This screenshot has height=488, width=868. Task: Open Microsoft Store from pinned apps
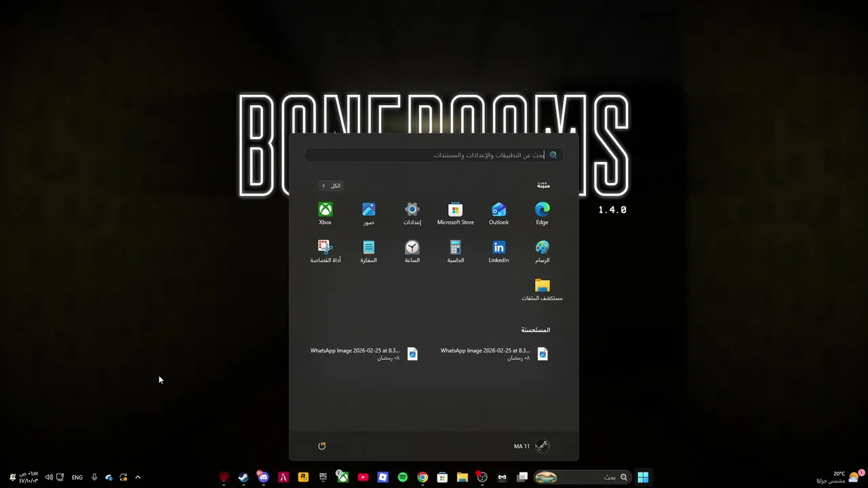tap(456, 213)
